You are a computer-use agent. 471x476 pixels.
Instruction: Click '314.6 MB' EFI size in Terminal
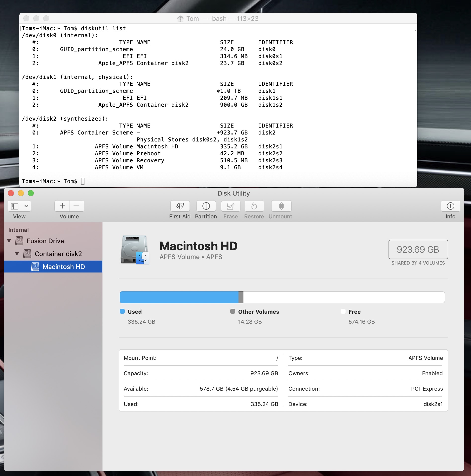[x=234, y=56]
